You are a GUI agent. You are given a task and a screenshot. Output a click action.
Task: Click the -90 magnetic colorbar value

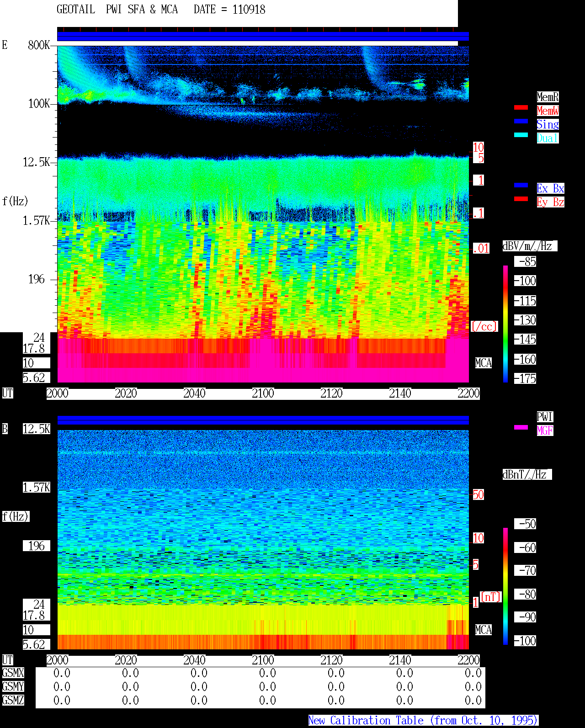pyautogui.click(x=525, y=617)
